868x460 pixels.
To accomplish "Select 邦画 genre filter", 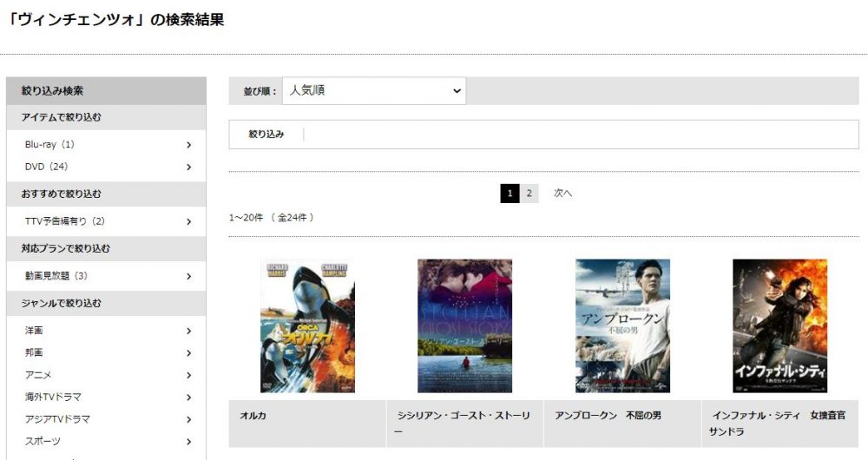I will coord(34,352).
